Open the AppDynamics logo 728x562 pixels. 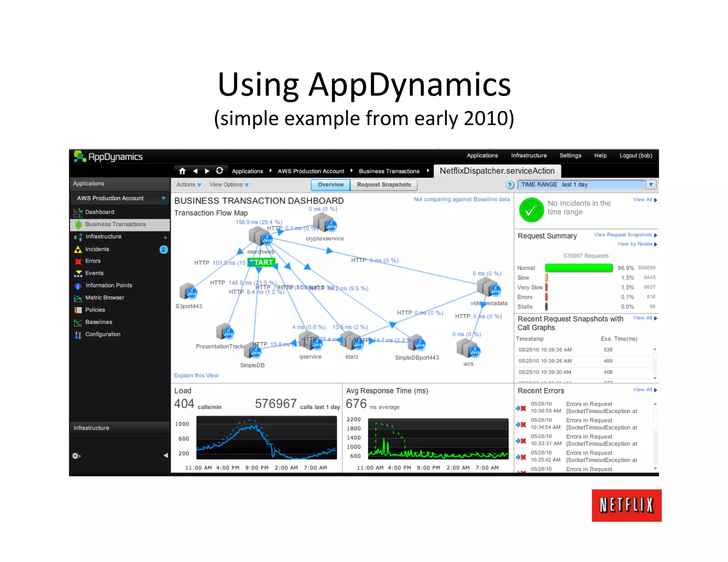click(108, 156)
